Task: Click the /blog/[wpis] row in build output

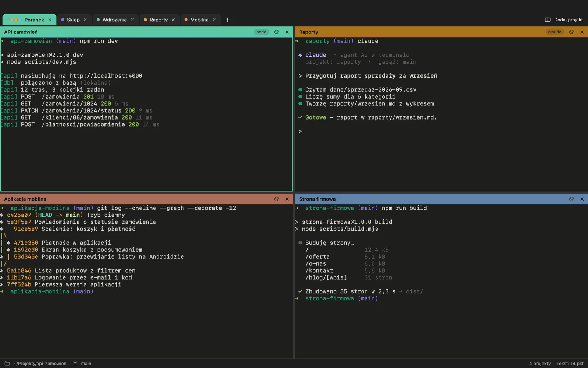Action: pyautogui.click(x=349, y=278)
